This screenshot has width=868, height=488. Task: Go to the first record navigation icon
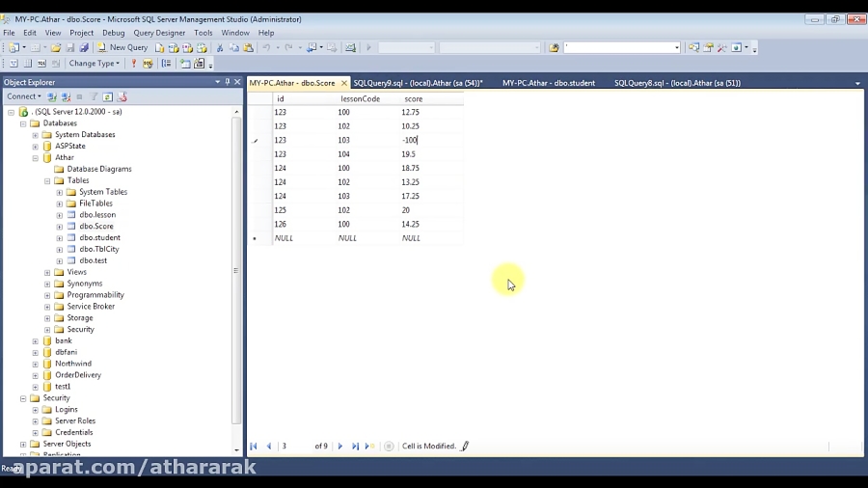[254, 447]
